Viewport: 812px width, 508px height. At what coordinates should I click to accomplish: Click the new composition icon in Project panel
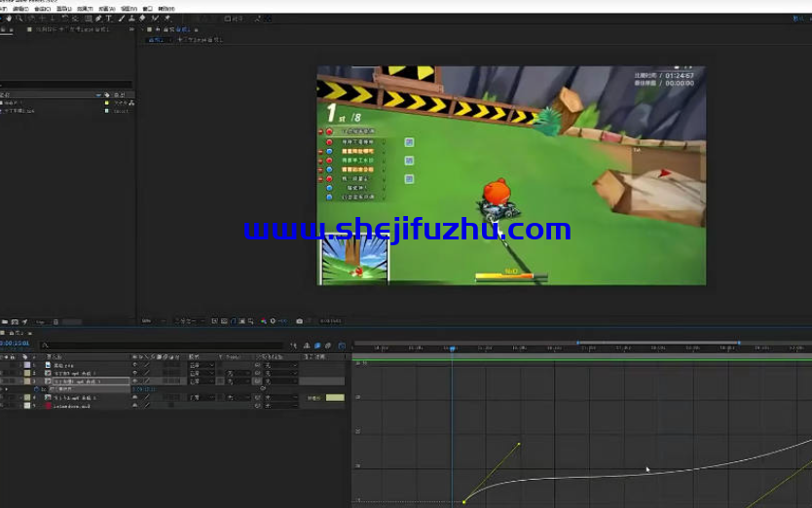click(x=15, y=321)
